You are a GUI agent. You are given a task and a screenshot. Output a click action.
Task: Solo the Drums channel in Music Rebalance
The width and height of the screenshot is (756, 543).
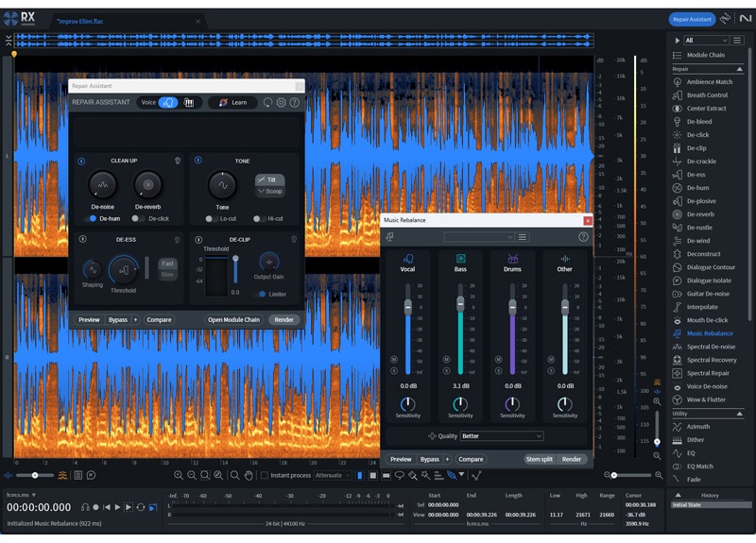coord(497,370)
